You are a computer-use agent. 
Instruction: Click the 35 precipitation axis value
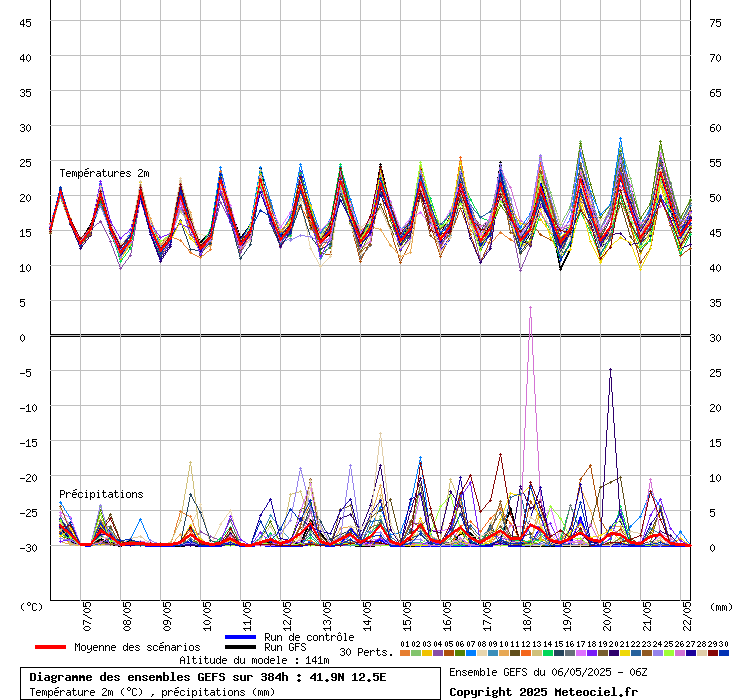pyautogui.click(x=715, y=303)
